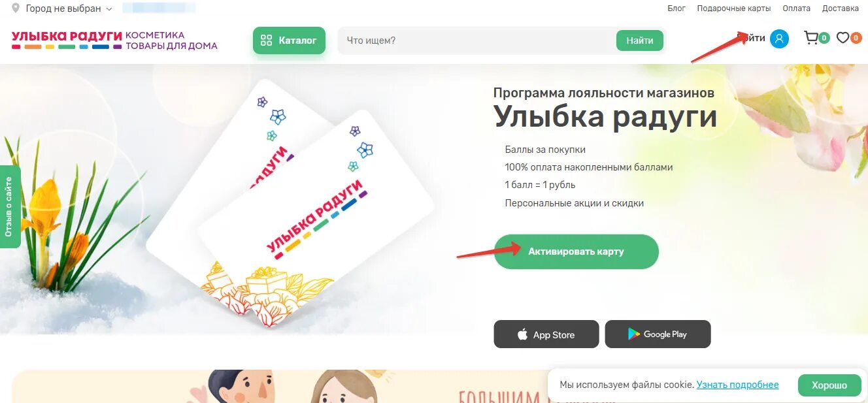
Task: Click the user profile avatar icon
Action: (779, 39)
